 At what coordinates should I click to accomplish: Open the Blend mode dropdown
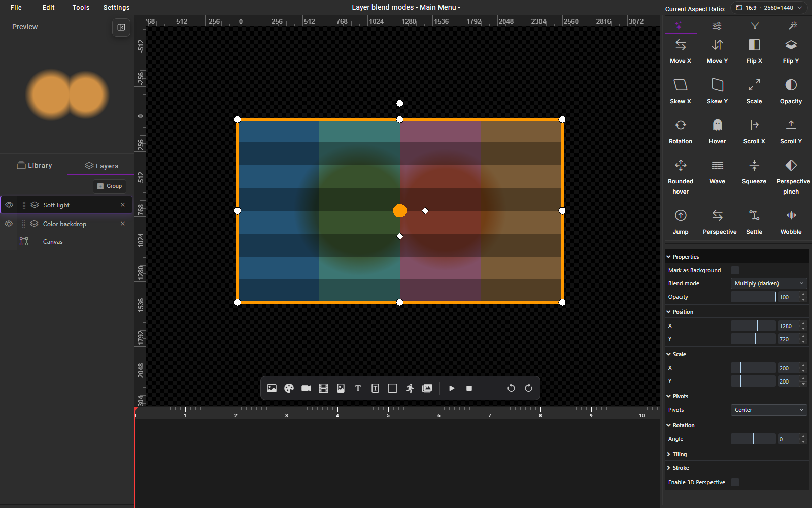click(769, 283)
